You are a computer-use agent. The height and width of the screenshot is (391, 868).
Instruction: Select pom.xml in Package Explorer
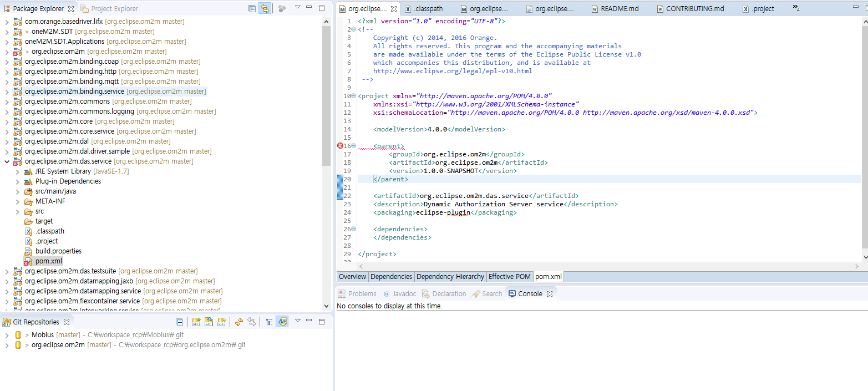coord(49,261)
